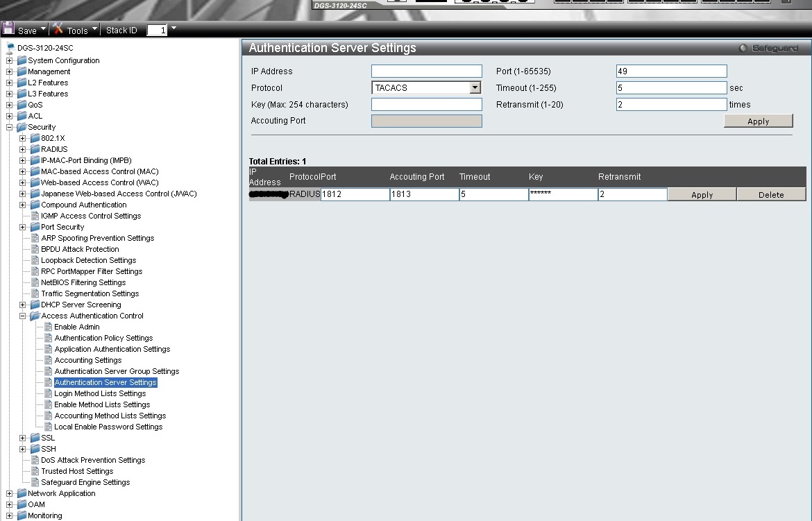Click the IP Address input field

click(x=426, y=71)
